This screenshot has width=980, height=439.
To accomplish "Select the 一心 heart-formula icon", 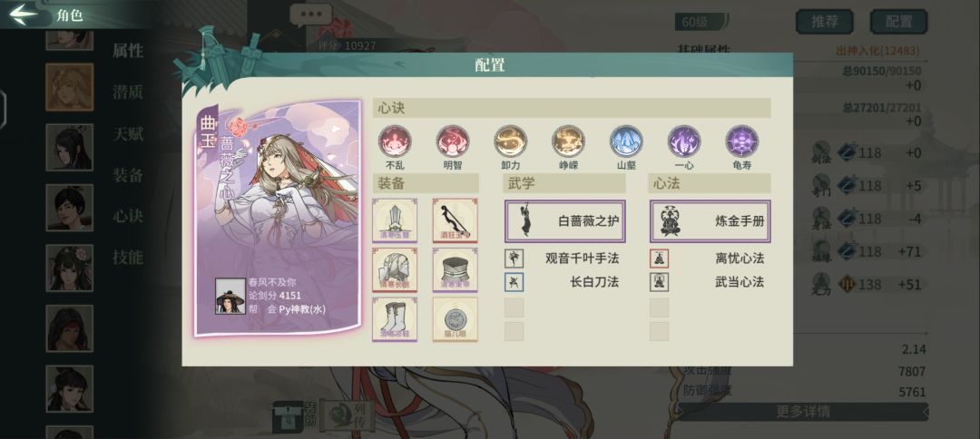I will (684, 141).
